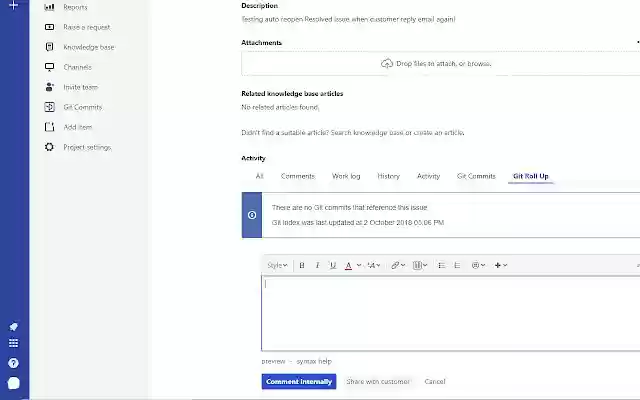Click the Knowledge base sidebar label
The height and width of the screenshot is (400, 640).
(x=89, y=47)
